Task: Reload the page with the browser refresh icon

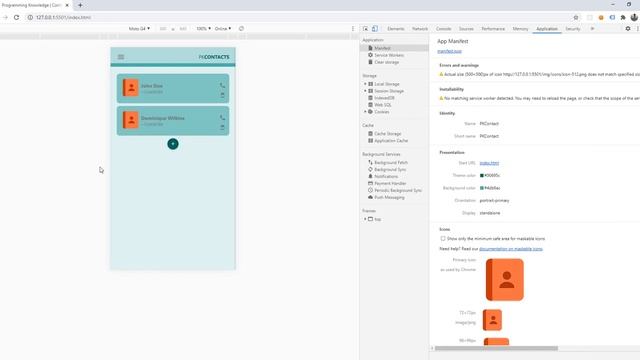Action: coord(16,17)
